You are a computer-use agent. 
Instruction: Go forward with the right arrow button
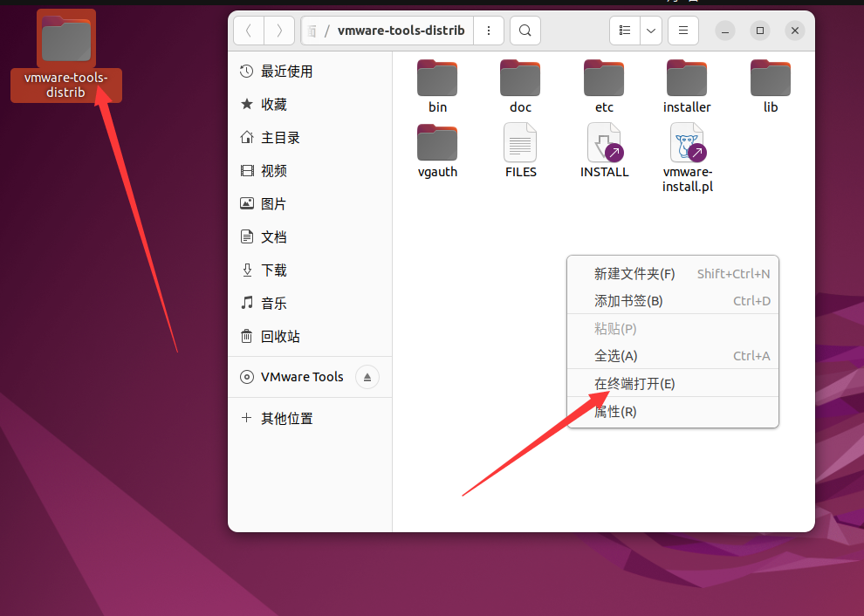[279, 31]
